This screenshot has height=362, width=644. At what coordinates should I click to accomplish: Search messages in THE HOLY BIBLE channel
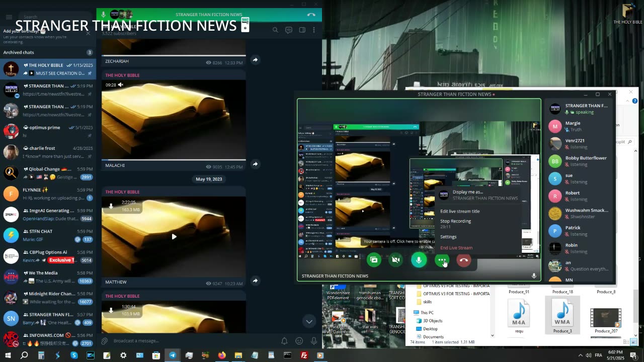pos(275,30)
